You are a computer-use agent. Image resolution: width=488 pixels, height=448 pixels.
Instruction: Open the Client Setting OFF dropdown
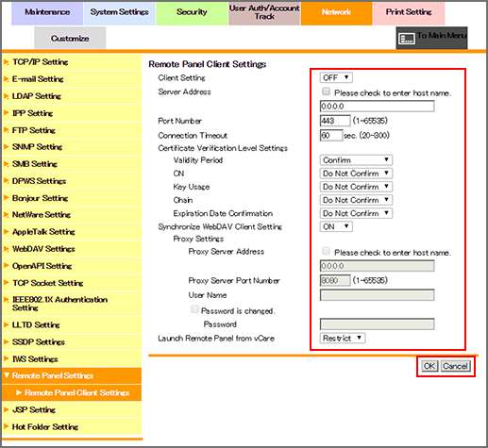click(336, 77)
